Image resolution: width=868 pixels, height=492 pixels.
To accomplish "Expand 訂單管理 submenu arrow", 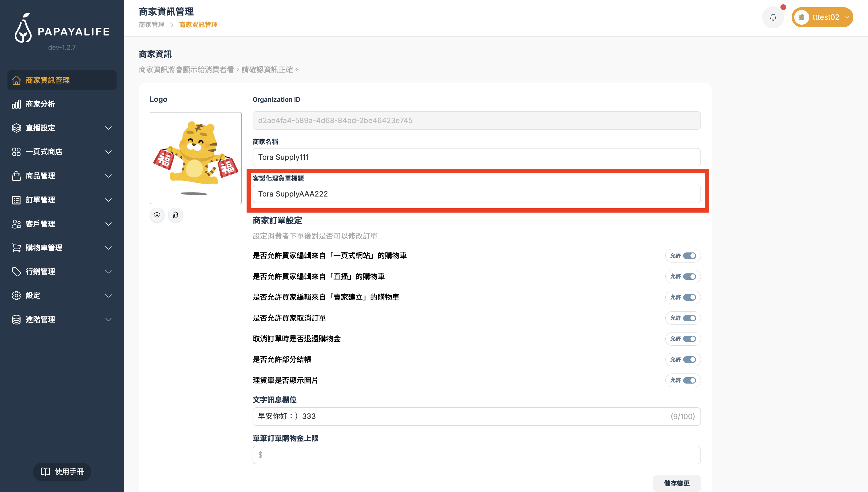I will point(108,200).
